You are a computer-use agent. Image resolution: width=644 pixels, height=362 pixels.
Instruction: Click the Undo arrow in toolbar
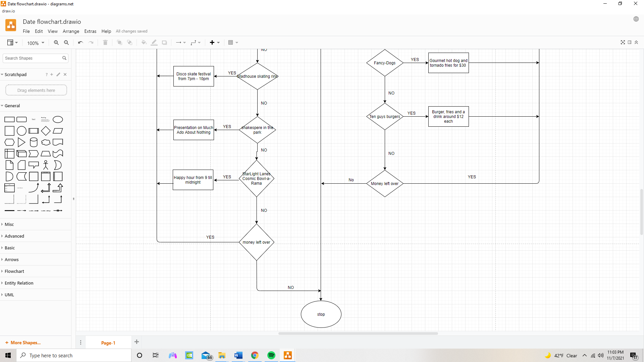tap(80, 43)
